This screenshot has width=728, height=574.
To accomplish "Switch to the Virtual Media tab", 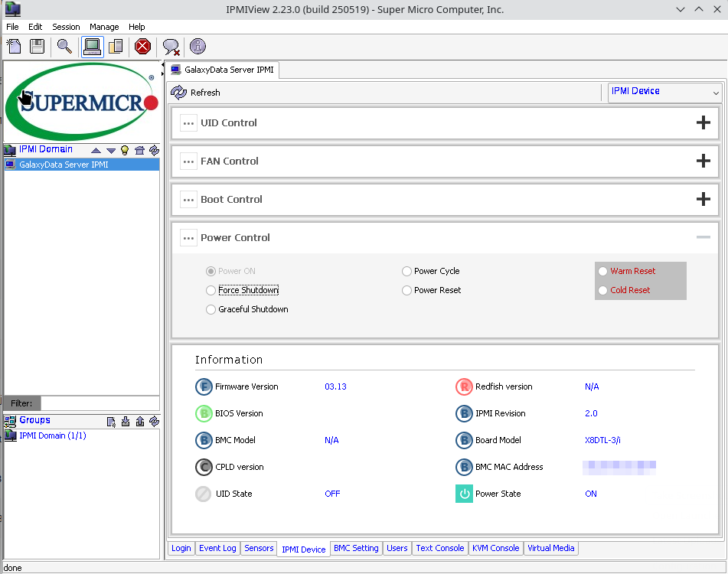I will 550,548.
